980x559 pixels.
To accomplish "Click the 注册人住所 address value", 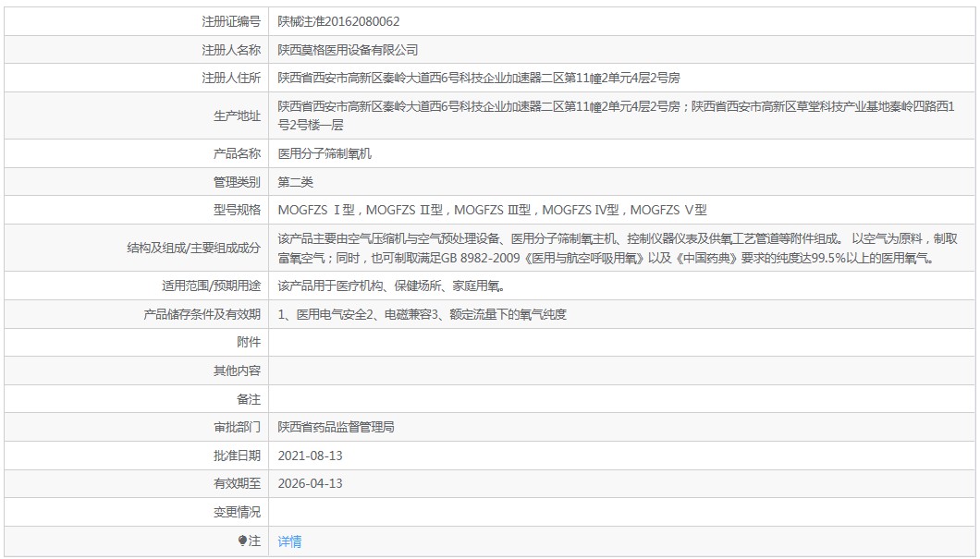I will (479, 78).
